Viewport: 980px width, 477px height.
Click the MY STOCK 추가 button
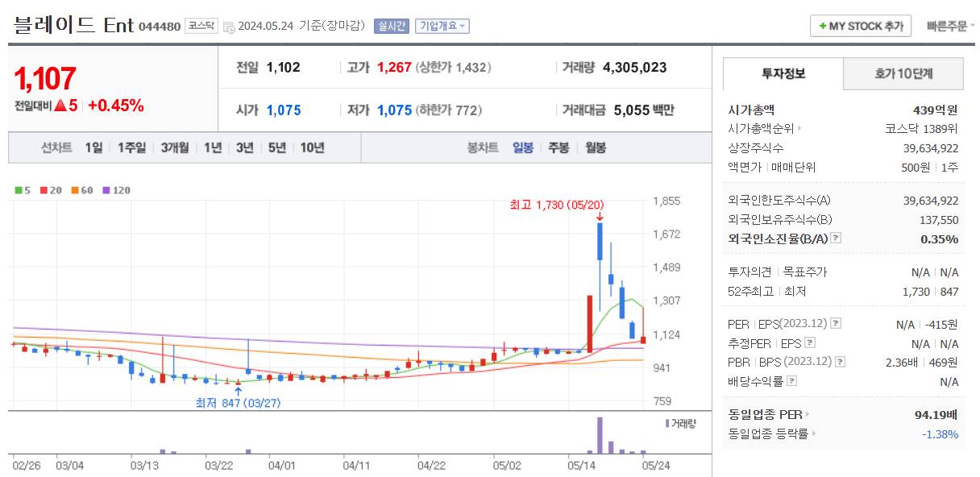click(859, 25)
